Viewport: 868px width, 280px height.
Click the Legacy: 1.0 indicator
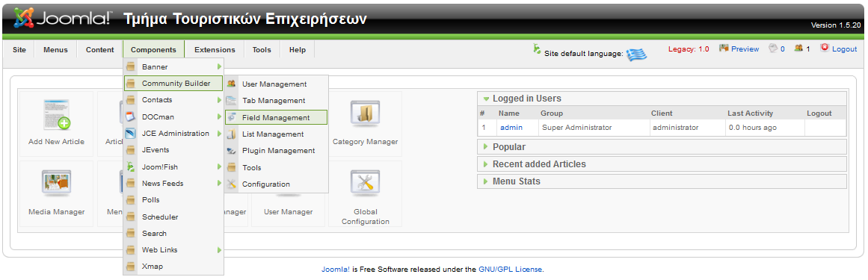(689, 49)
